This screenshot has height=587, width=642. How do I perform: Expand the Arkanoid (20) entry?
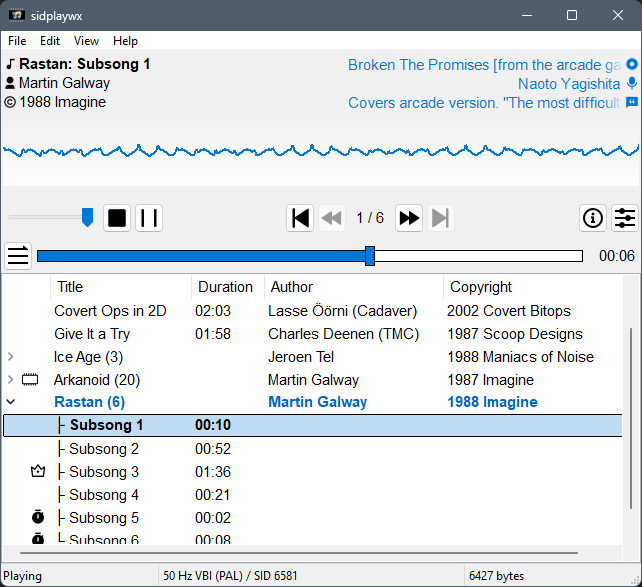pyautogui.click(x=10, y=380)
